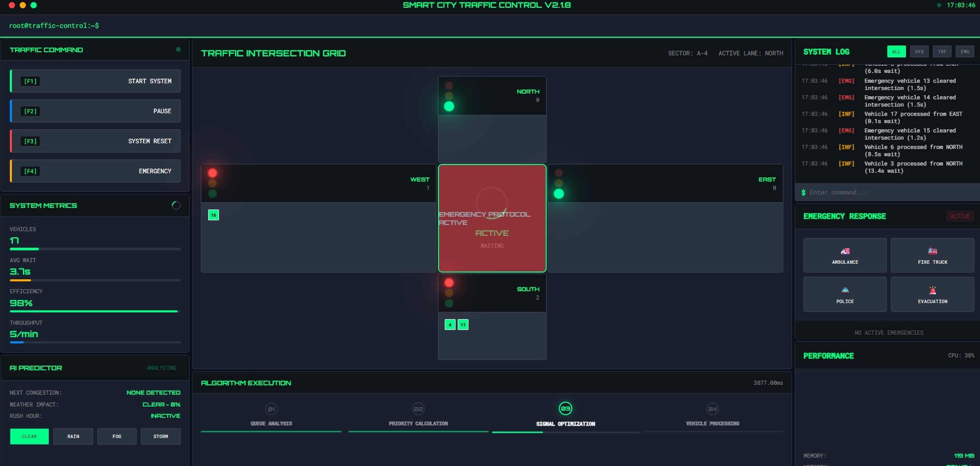Click the Avg Wait progress bar
This screenshot has height=466, width=980.
tap(95, 280)
